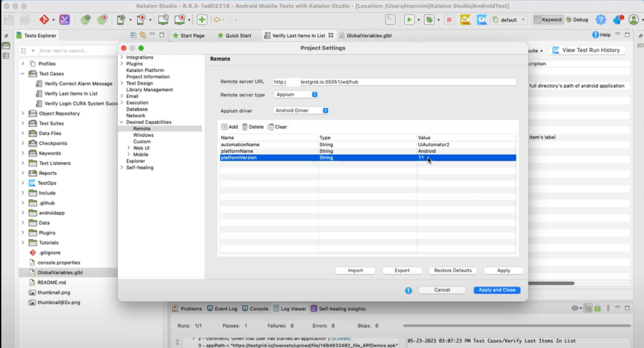Toggle the eye visibility icon in log panel
The width and height of the screenshot is (644, 348).
tap(575, 308)
